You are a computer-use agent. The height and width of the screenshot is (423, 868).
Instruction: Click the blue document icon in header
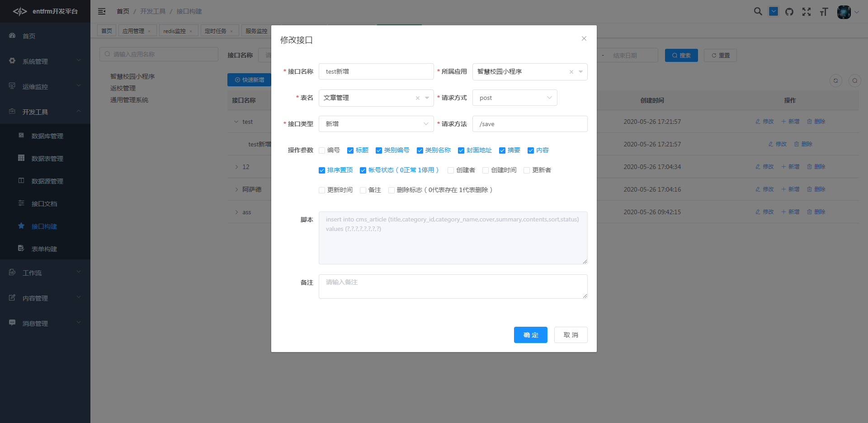774,11
